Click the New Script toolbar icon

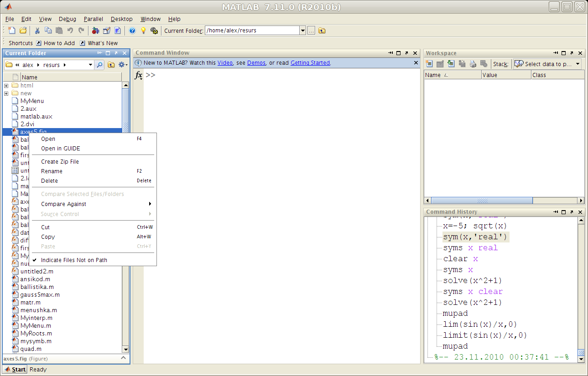[12, 31]
